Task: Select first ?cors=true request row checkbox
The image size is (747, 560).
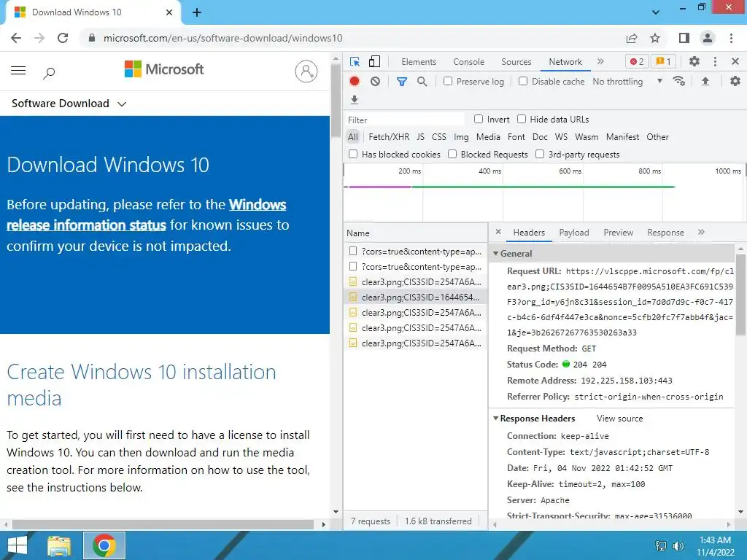Action: click(x=353, y=251)
